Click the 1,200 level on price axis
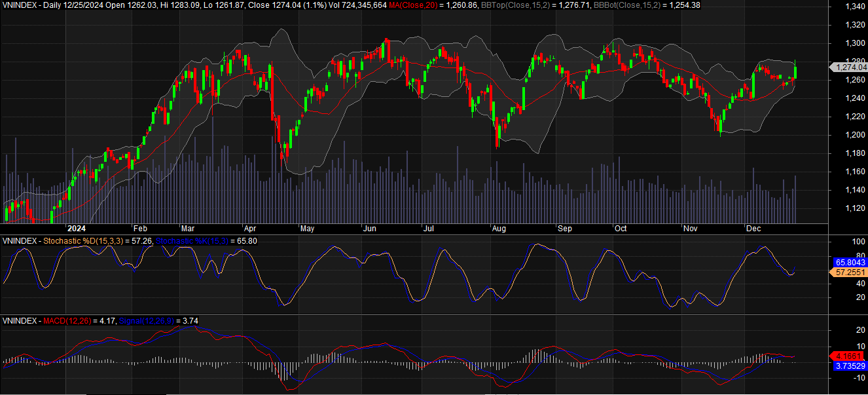 pos(853,135)
